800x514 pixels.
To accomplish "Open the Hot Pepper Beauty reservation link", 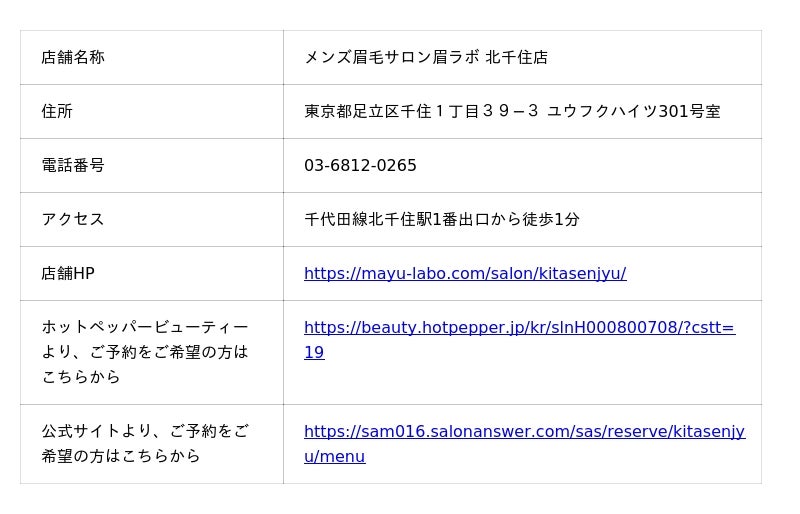I will (519, 327).
